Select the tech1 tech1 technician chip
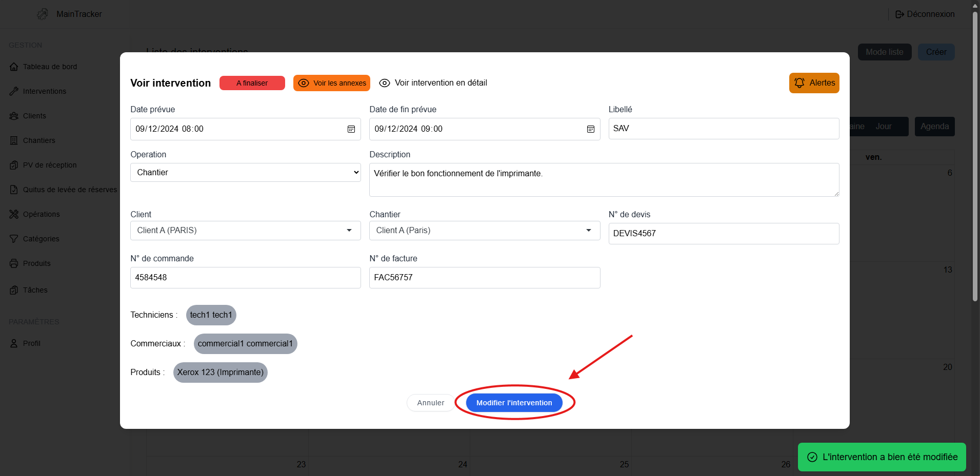Screen dimensions: 980x476 click(211, 315)
